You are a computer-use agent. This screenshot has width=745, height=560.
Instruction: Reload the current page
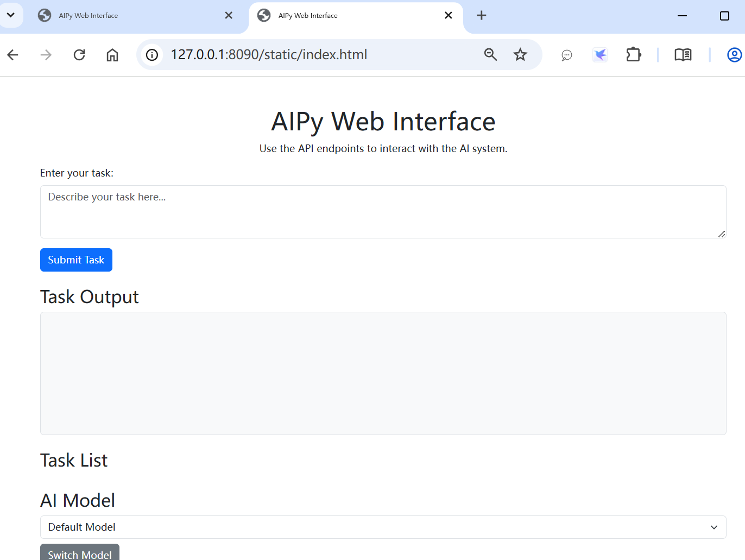pos(79,55)
